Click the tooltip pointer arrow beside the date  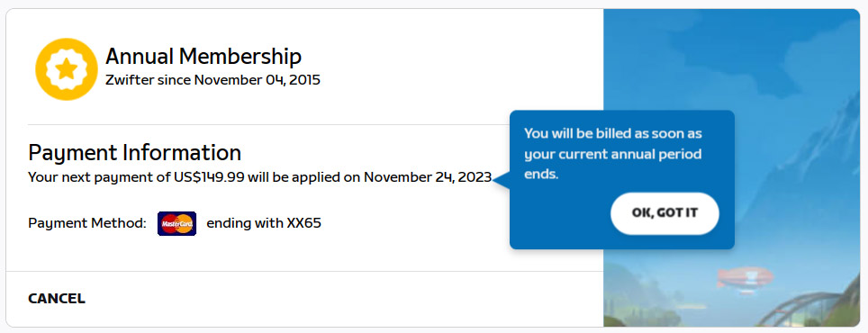tap(501, 179)
